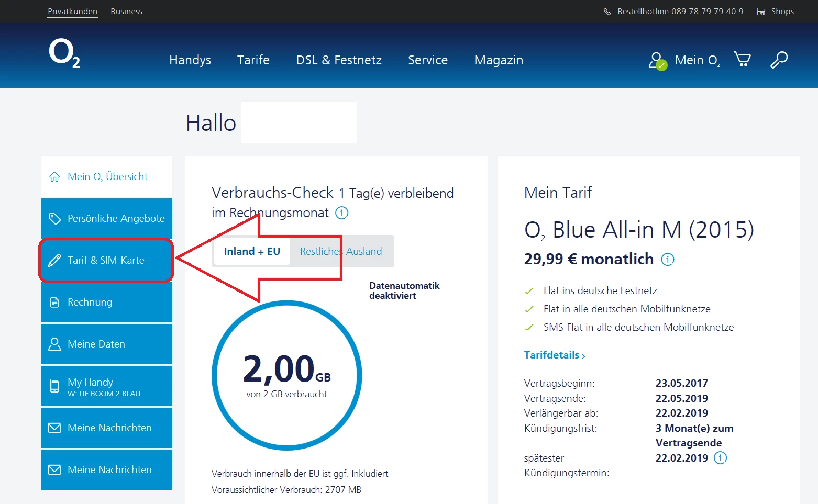Show info for 29,99 € monatlich
This screenshot has width=818, height=504.
[x=668, y=259]
